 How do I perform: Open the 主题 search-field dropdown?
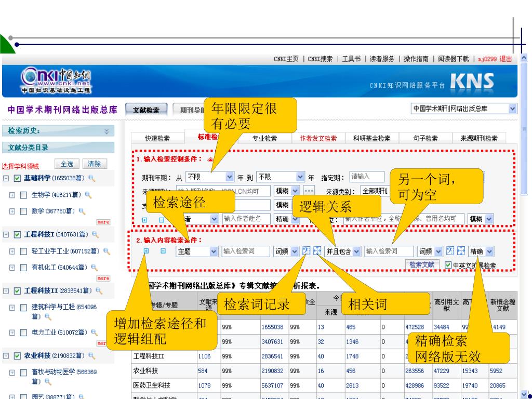point(197,251)
